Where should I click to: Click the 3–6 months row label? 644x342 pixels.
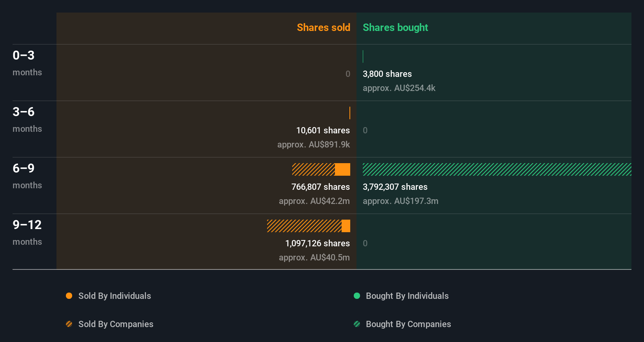[27, 119]
